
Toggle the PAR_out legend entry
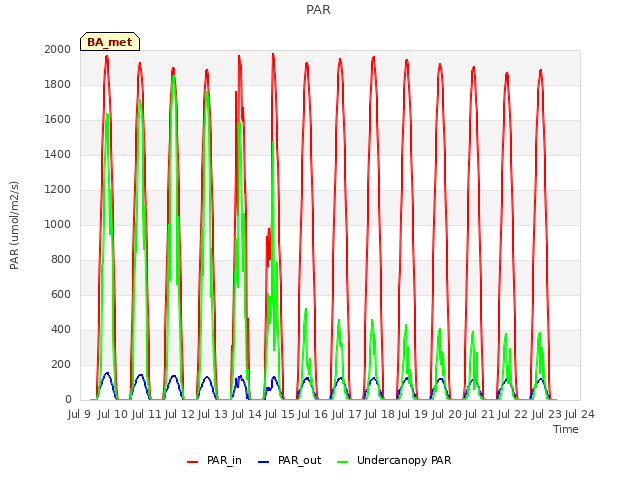(x=289, y=460)
